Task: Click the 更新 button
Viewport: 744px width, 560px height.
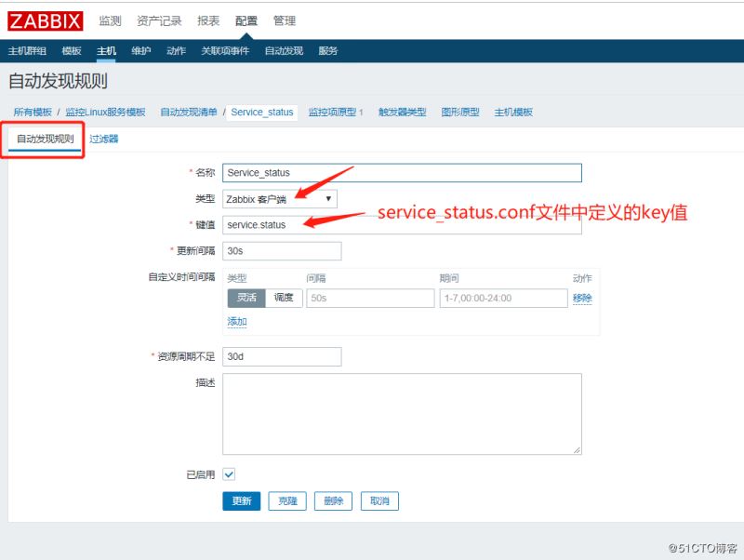Action: coord(241,500)
